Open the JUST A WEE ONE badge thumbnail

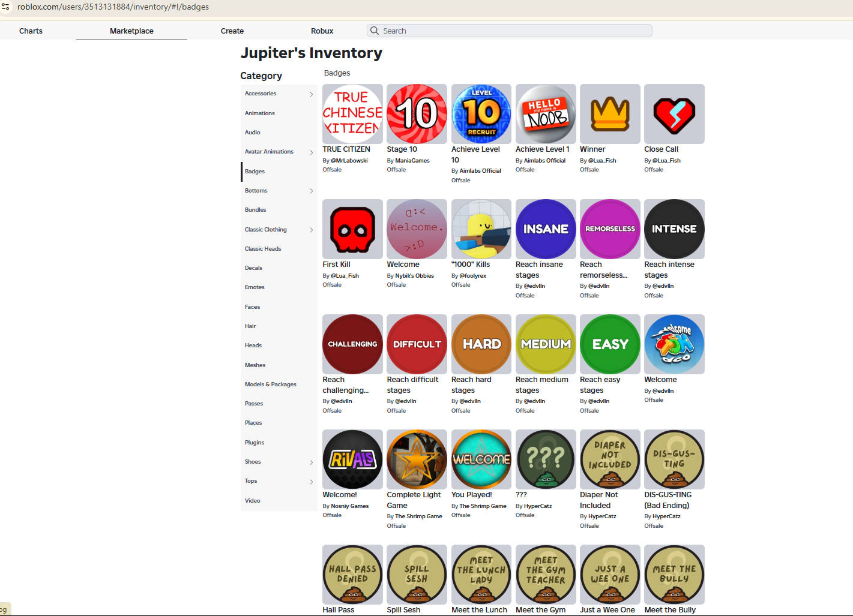click(x=610, y=575)
